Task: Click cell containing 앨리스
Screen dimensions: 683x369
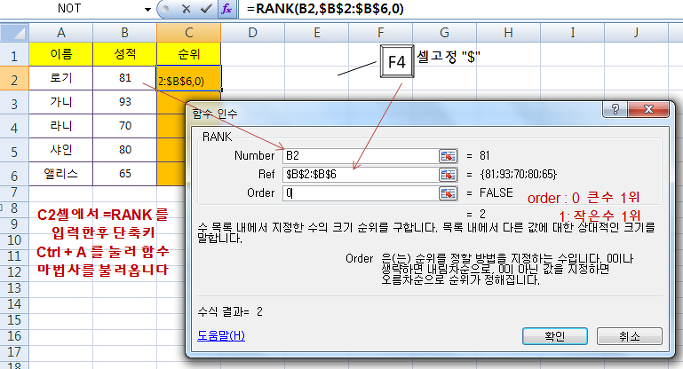Action: click(61, 174)
